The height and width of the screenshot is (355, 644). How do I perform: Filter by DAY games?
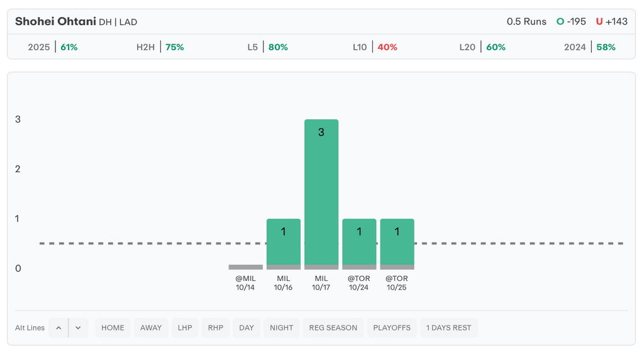click(x=247, y=328)
